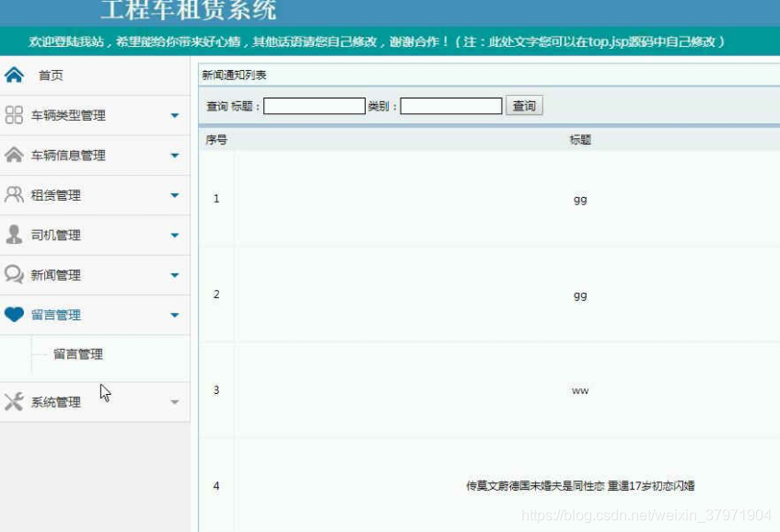Expand the 新闻管理 dropdown arrow
This screenshot has height=532, width=780.
point(175,275)
